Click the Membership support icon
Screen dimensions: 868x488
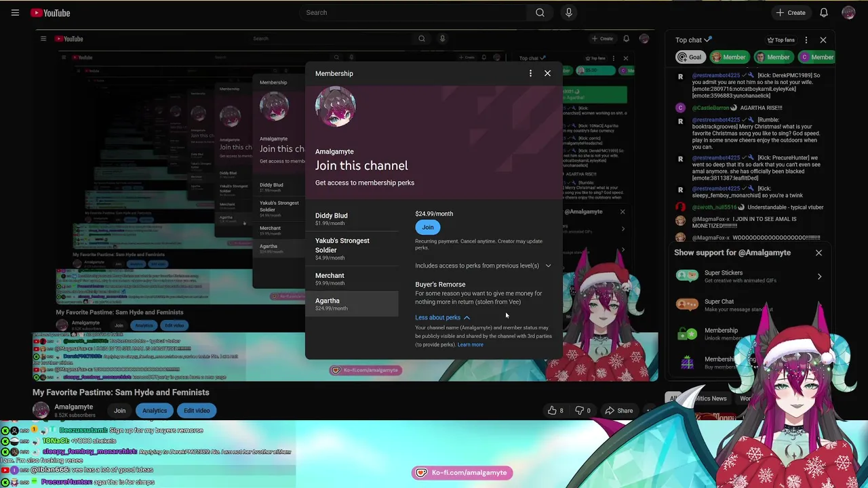(x=687, y=333)
